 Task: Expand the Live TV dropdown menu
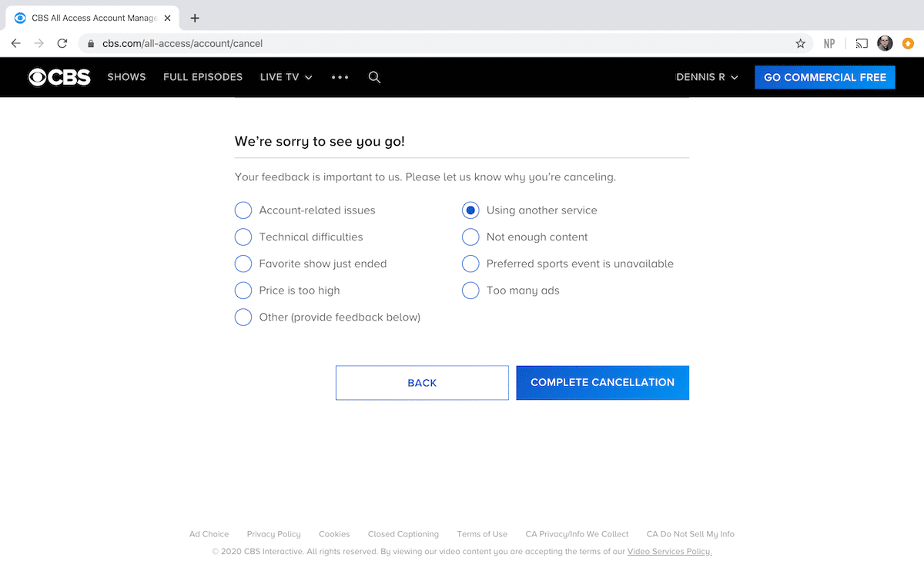[x=286, y=77]
